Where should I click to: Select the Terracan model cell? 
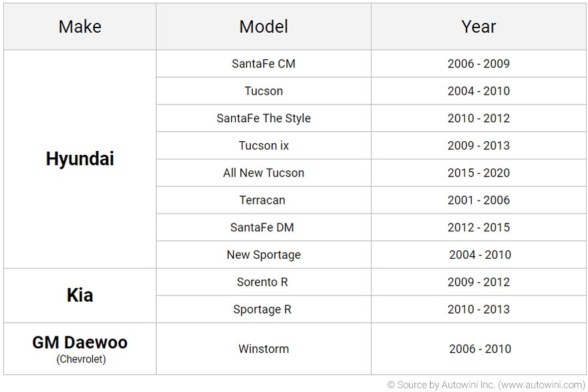pos(263,201)
